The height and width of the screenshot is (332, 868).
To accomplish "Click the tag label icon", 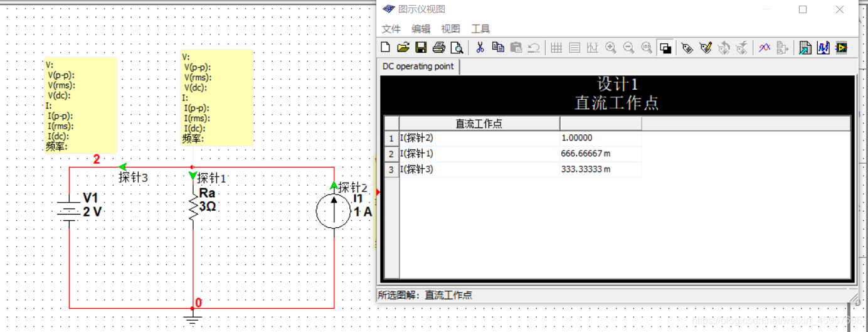I will [687, 48].
